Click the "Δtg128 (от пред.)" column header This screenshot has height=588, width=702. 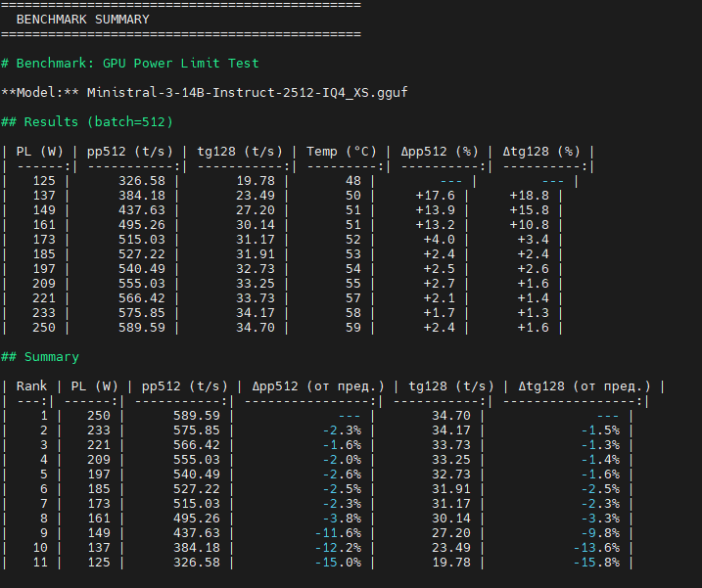(x=585, y=386)
